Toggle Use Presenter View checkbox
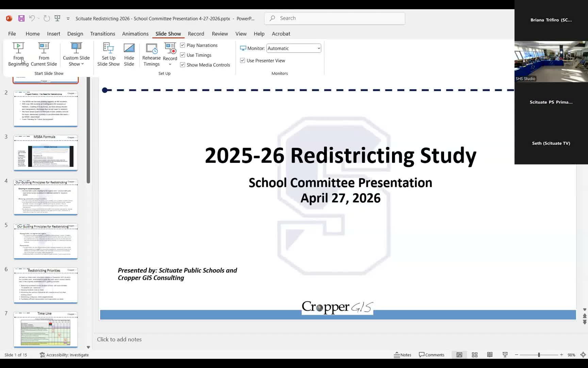 [243, 60]
